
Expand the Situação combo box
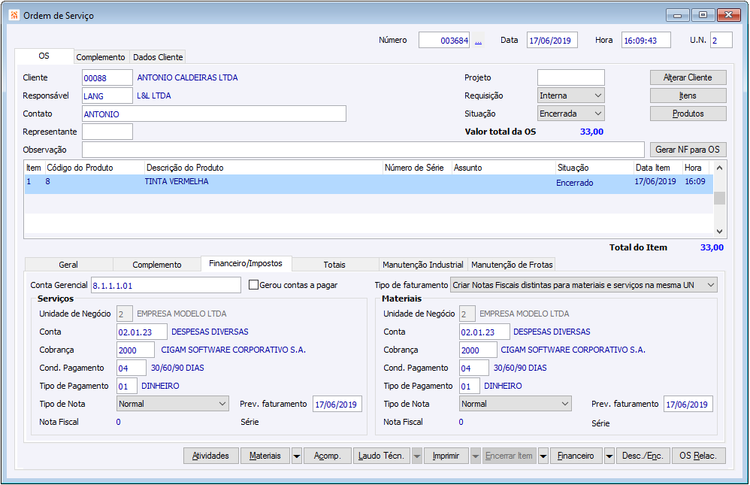(x=598, y=114)
